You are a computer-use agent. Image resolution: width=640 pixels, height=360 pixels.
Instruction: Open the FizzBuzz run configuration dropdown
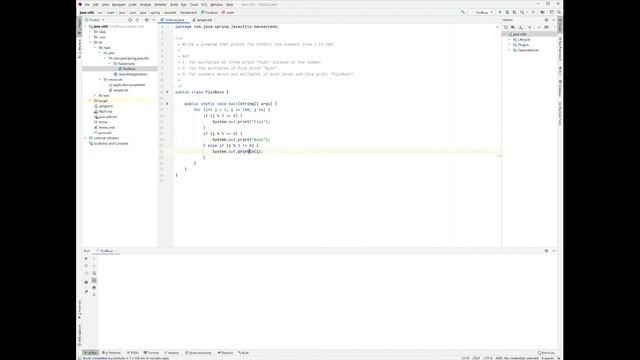(484, 12)
